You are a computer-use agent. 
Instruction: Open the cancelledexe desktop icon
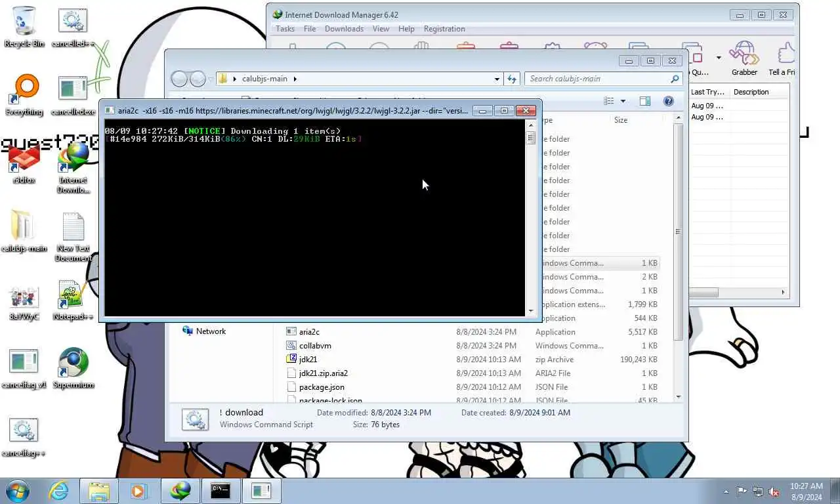(73, 95)
